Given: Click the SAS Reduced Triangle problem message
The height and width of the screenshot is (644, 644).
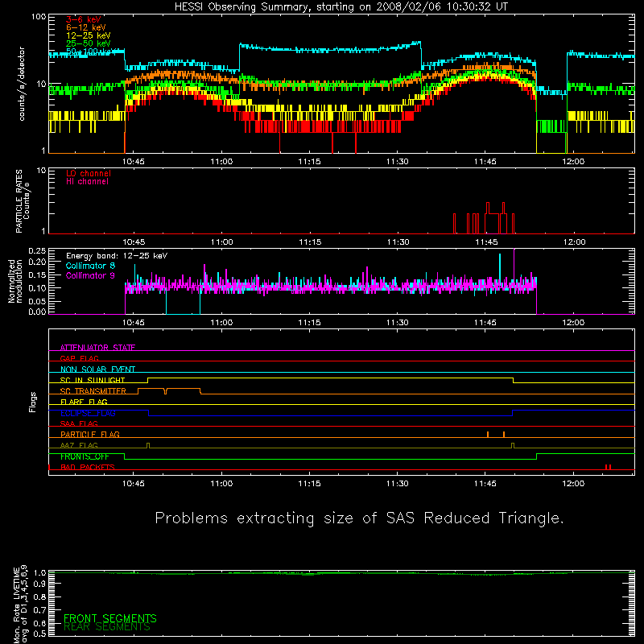Looking at the screenshot, I should [359, 518].
